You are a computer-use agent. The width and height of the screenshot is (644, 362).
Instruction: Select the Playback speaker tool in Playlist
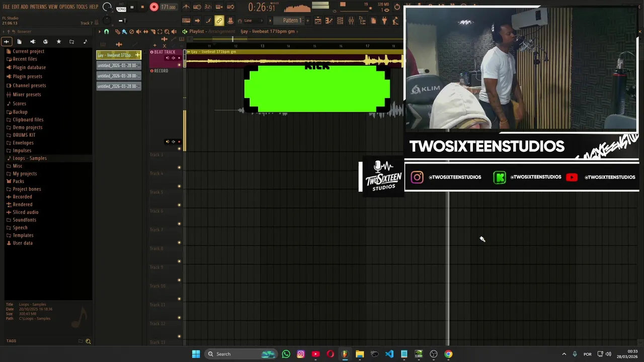coord(174,32)
